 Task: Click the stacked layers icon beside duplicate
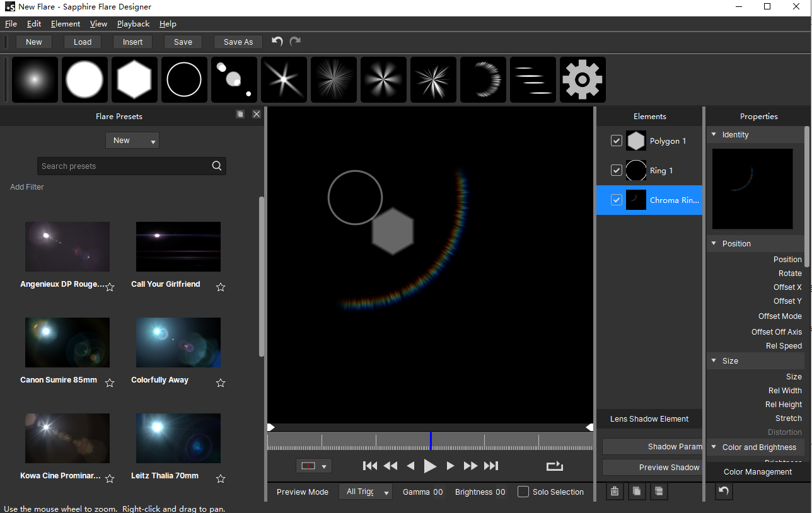click(x=658, y=491)
